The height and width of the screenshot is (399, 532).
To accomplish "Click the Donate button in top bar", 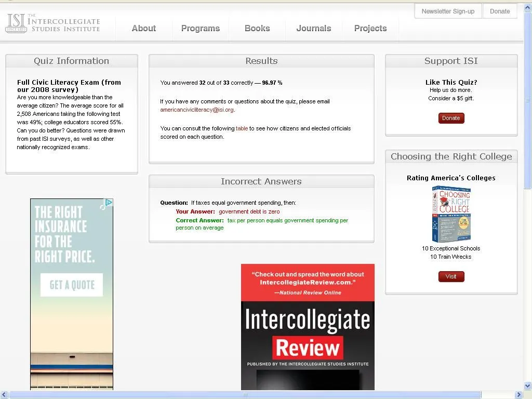I will 500,11.
